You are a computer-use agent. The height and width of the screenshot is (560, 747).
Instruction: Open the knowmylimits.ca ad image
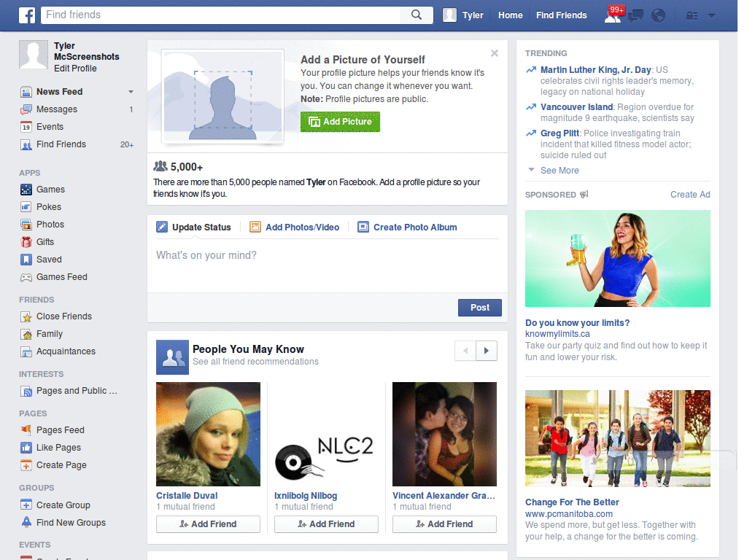tap(617, 259)
